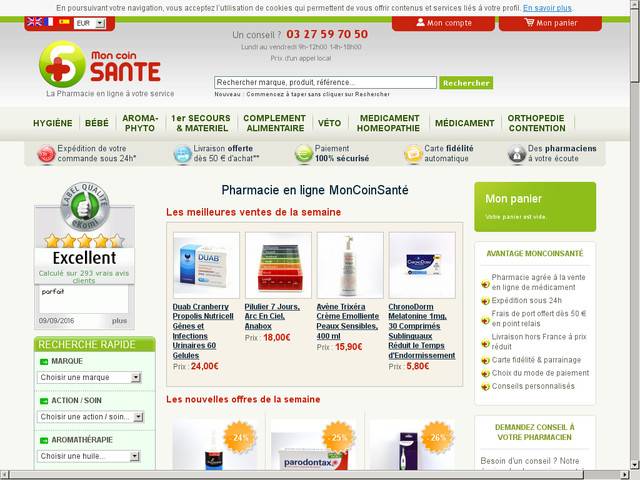Click the grey pharmacist support icon
This screenshot has width=640, height=480.
[x=517, y=154]
